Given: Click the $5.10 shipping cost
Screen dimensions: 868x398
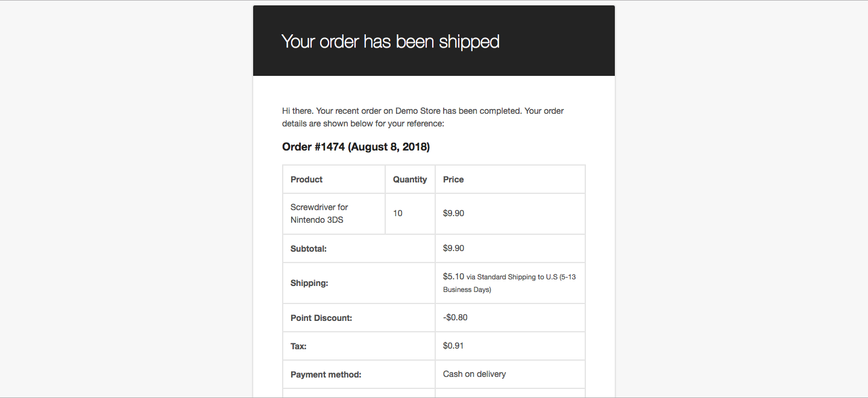Looking at the screenshot, I should (453, 276).
